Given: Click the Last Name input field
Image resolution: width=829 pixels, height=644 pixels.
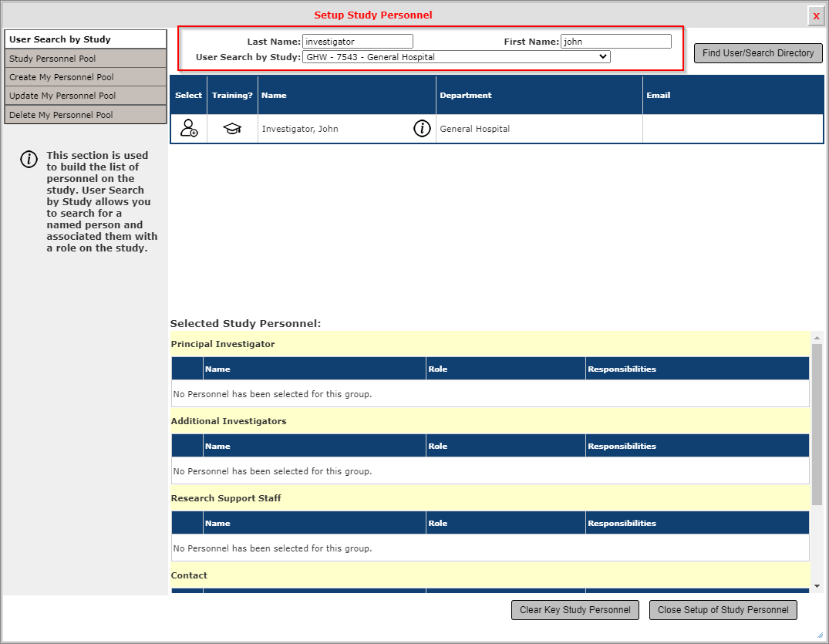Looking at the screenshot, I should (x=357, y=41).
